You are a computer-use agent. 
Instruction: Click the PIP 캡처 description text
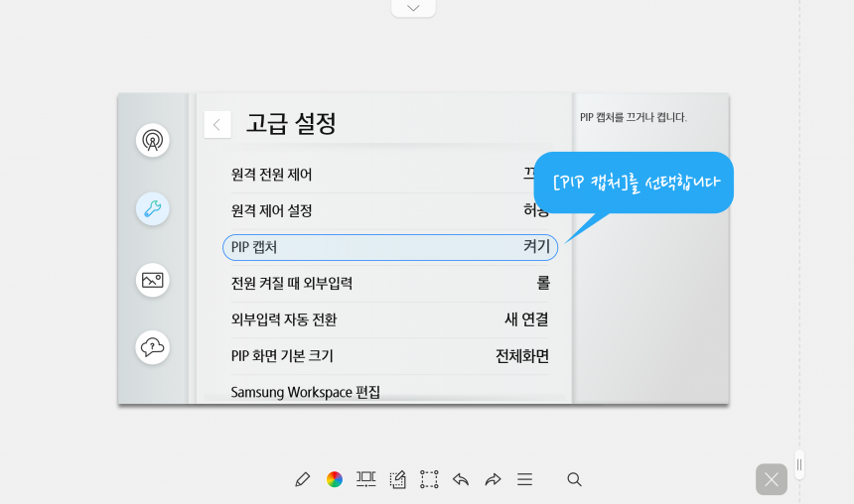[x=633, y=117]
